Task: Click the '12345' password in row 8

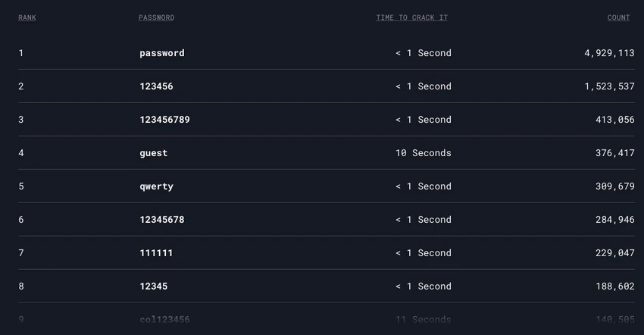Action: pyautogui.click(x=154, y=286)
